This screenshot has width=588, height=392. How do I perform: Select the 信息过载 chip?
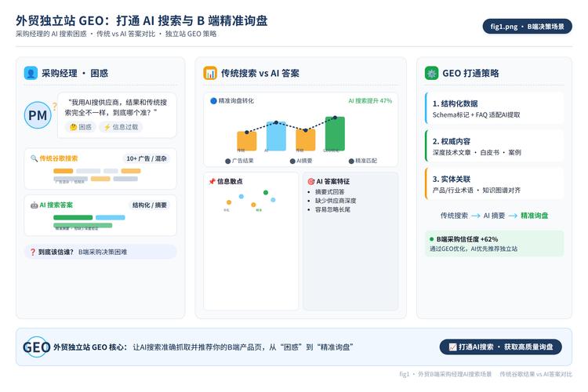[x=121, y=127]
